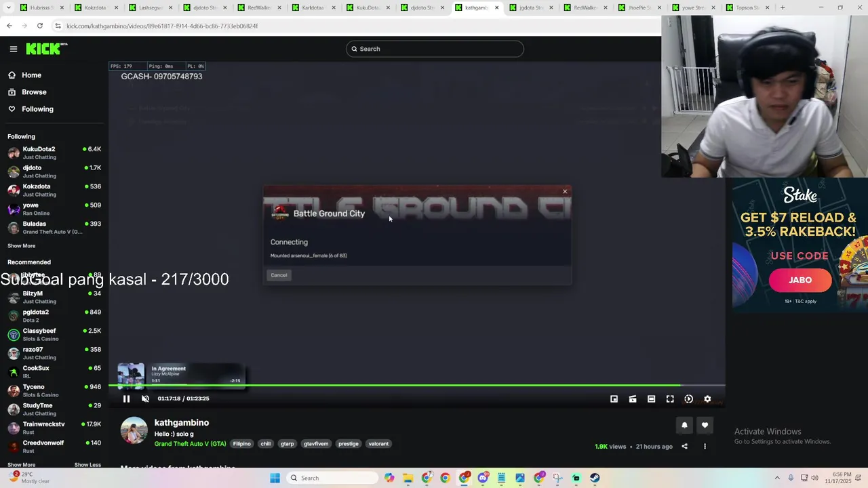Select the gtavfivem tag
The image size is (868, 488).
316,444
